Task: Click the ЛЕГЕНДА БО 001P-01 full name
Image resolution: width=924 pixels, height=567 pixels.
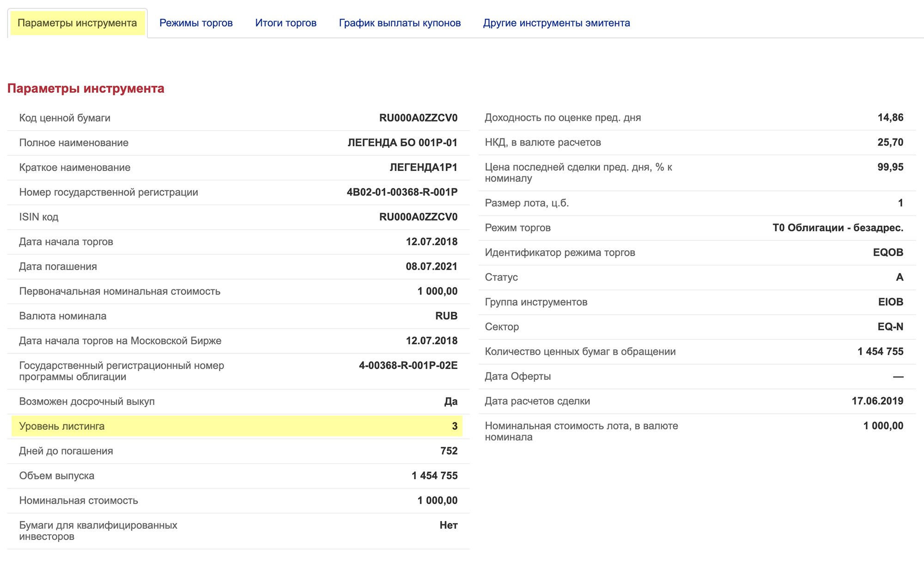Action: pos(402,143)
